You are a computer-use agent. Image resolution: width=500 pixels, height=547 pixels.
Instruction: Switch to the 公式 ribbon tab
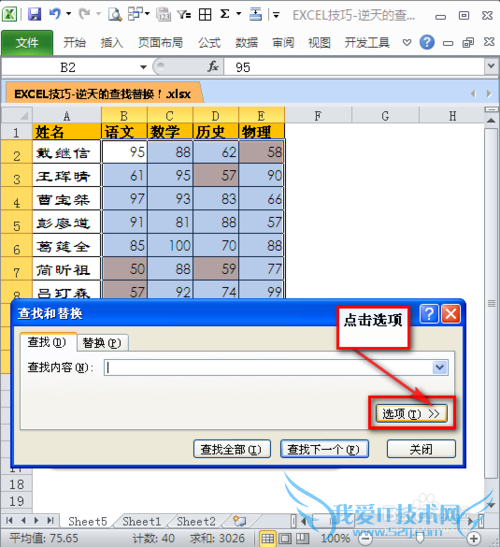[x=209, y=43]
